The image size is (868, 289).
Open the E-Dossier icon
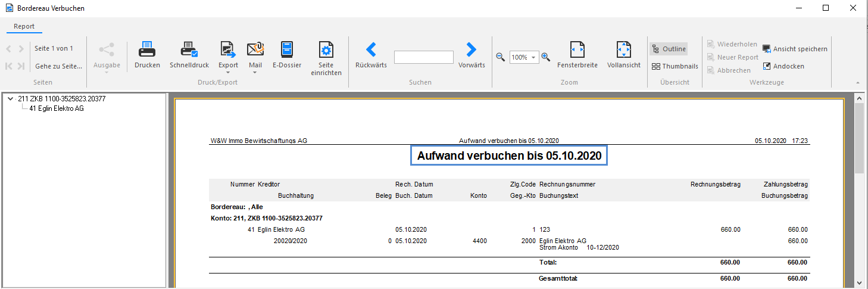click(287, 49)
